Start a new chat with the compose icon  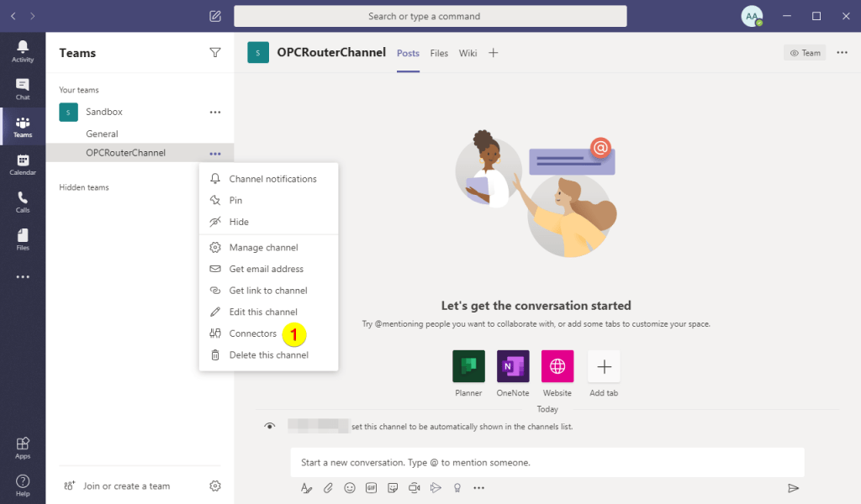[x=215, y=15]
